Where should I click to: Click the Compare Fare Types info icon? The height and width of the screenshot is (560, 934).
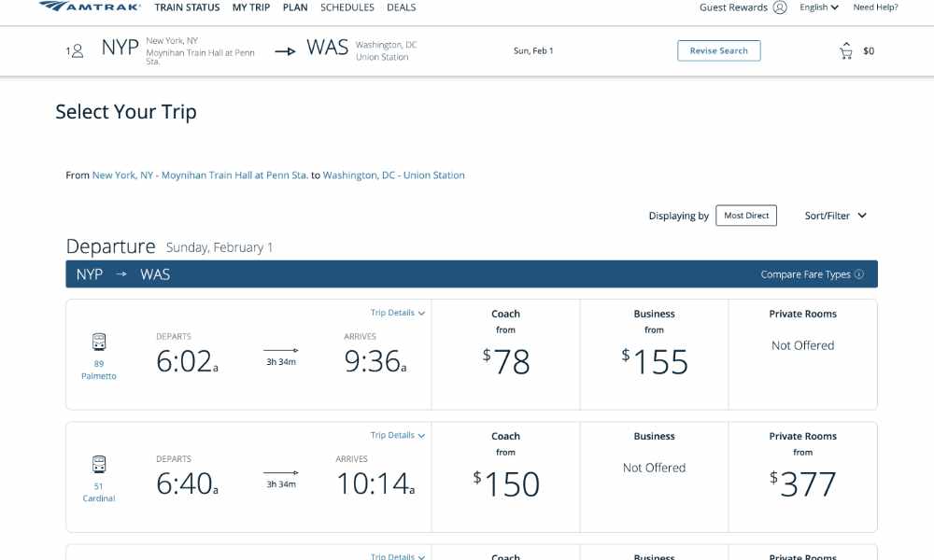pyautogui.click(x=859, y=274)
